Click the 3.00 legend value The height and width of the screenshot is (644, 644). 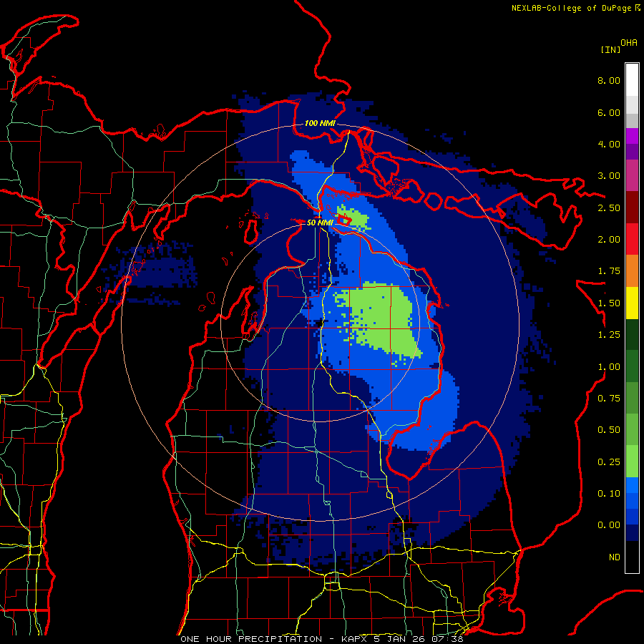609,176
